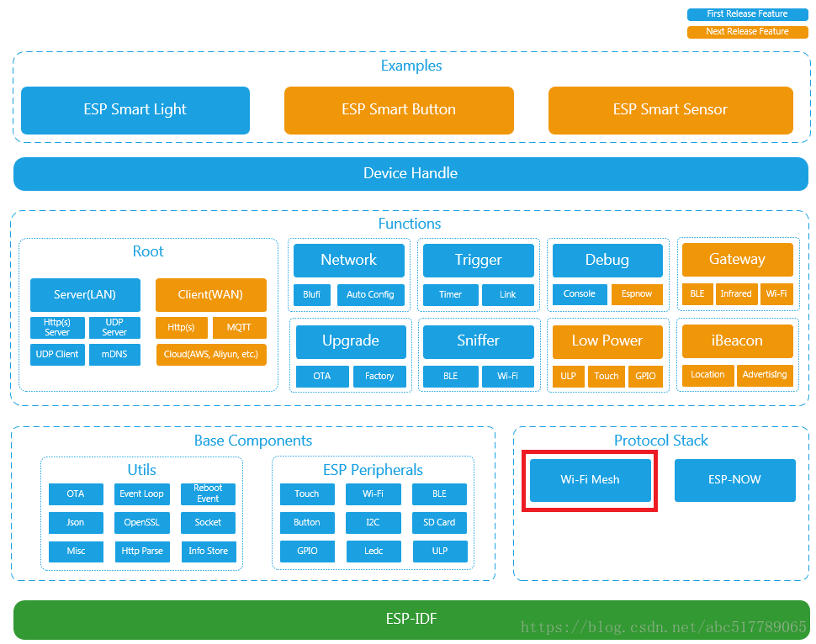
Task: Select the Gateway function block
Action: 738,260
